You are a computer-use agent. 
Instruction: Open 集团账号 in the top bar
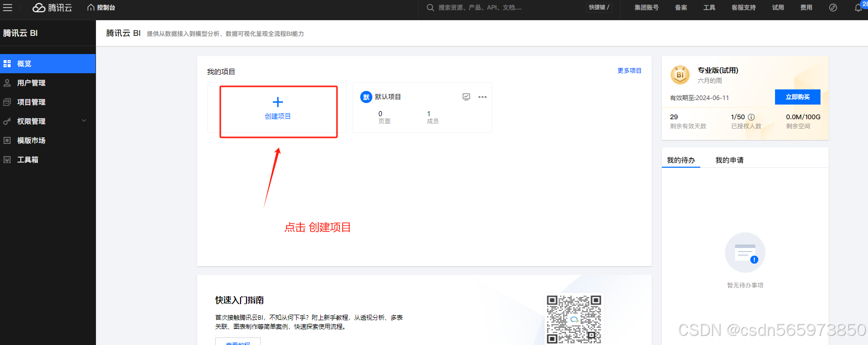pyautogui.click(x=647, y=8)
